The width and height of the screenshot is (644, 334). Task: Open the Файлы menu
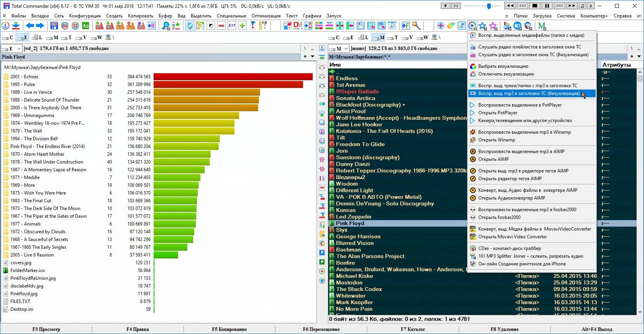tap(19, 16)
